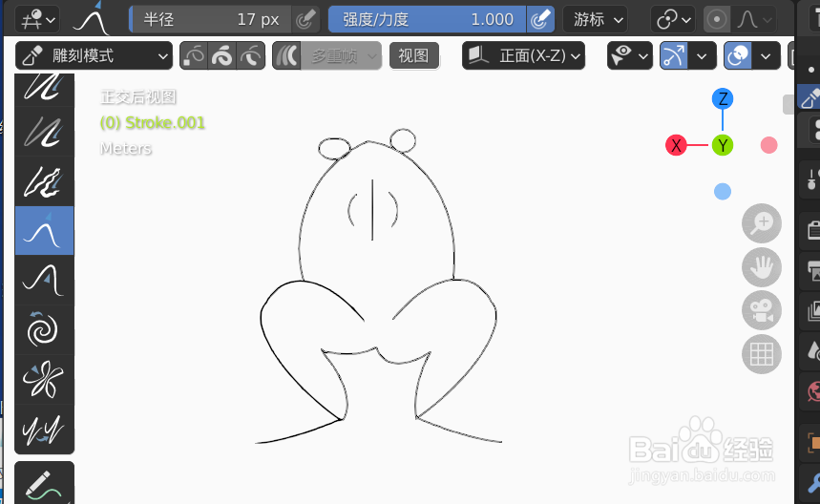Image resolution: width=820 pixels, height=504 pixels.
Task: Select the Push sculpt tool
Action: point(44,281)
